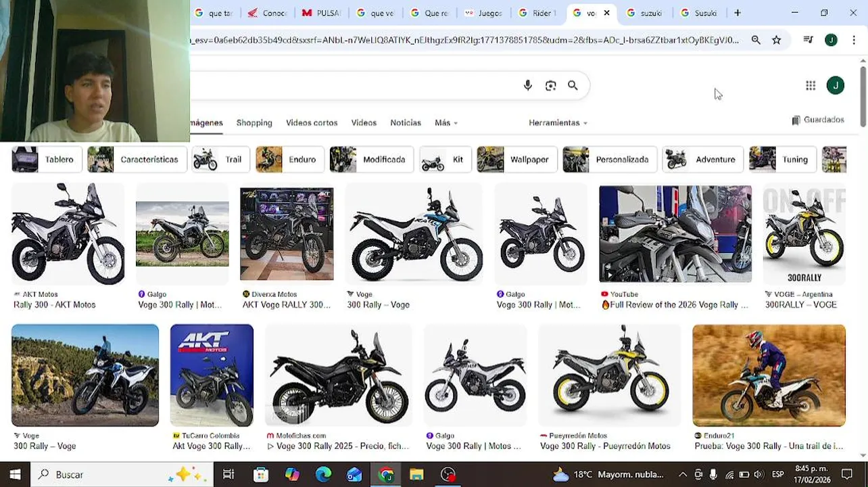This screenshot has width=868, height=487.
Task: Filter images by Tuning chip
Action: (x=783, y=160)
